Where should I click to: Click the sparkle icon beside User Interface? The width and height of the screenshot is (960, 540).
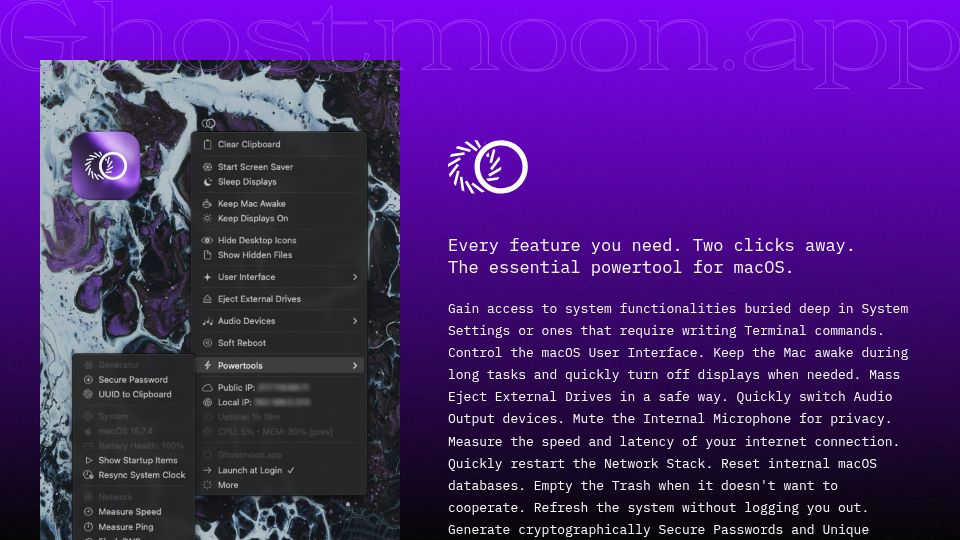(x=208, y=277)
